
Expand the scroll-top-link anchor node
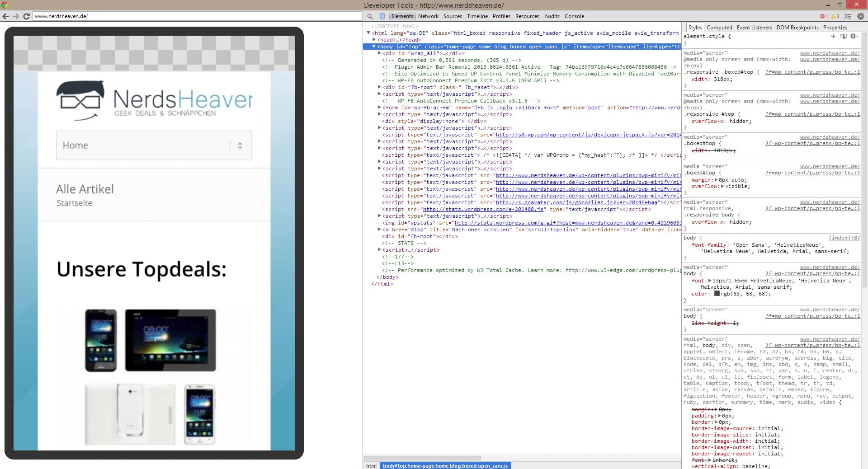click(379, 230)
